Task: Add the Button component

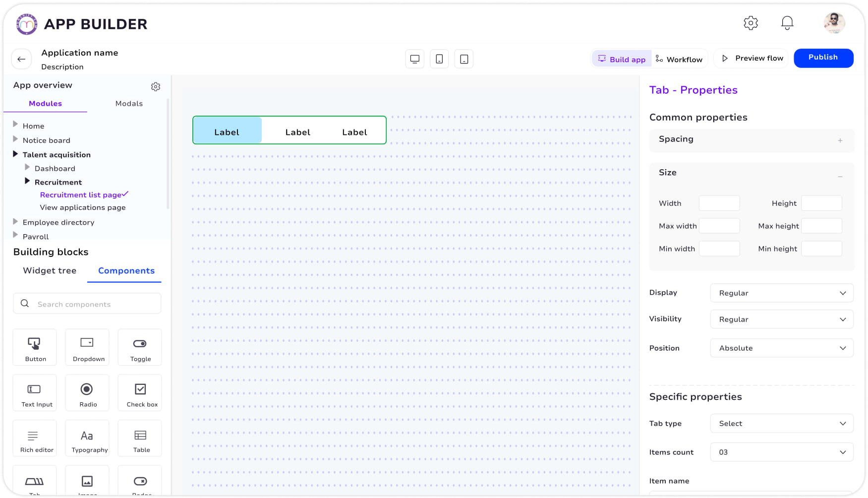Action: coord(35,347)
